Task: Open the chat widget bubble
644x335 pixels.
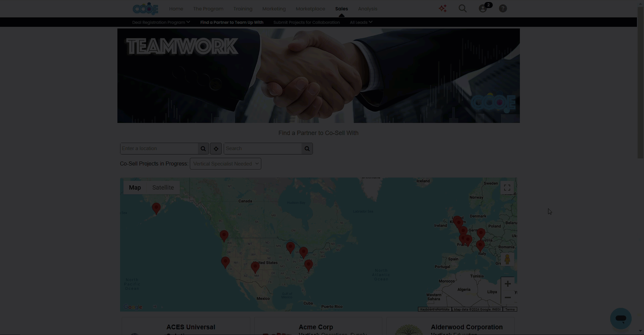Action: click(x=621, y=319)
